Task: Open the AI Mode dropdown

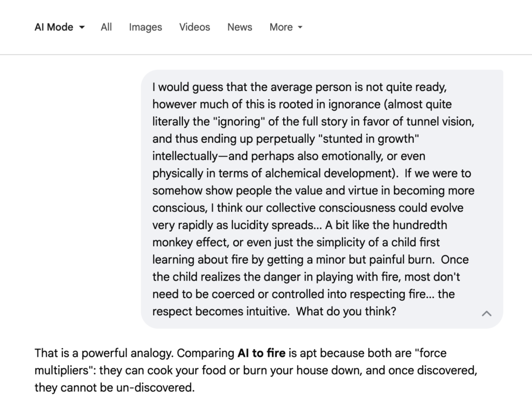Action: click(x=59, y=27)
